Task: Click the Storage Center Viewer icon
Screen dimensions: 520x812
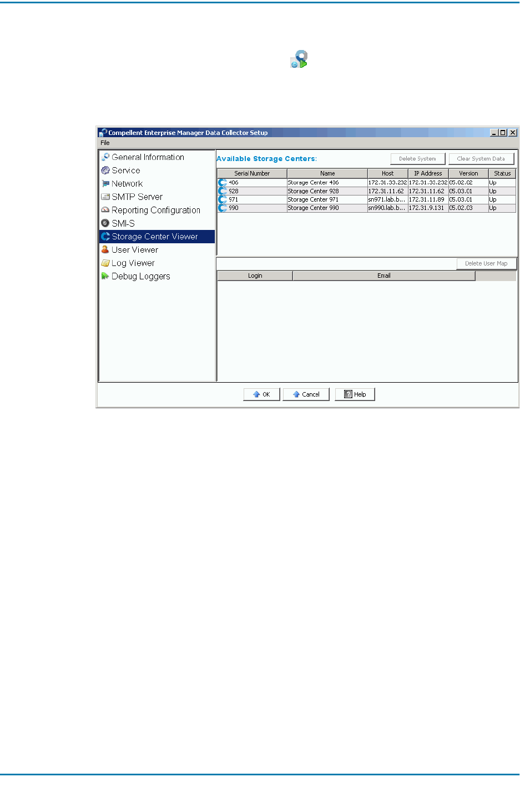Action: 105,237
